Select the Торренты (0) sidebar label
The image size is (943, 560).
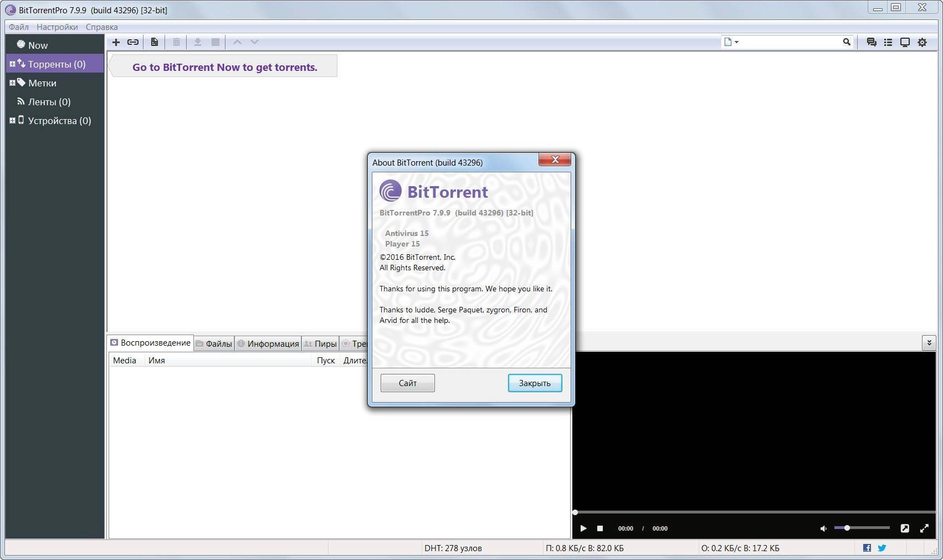(x=57, y=64)
